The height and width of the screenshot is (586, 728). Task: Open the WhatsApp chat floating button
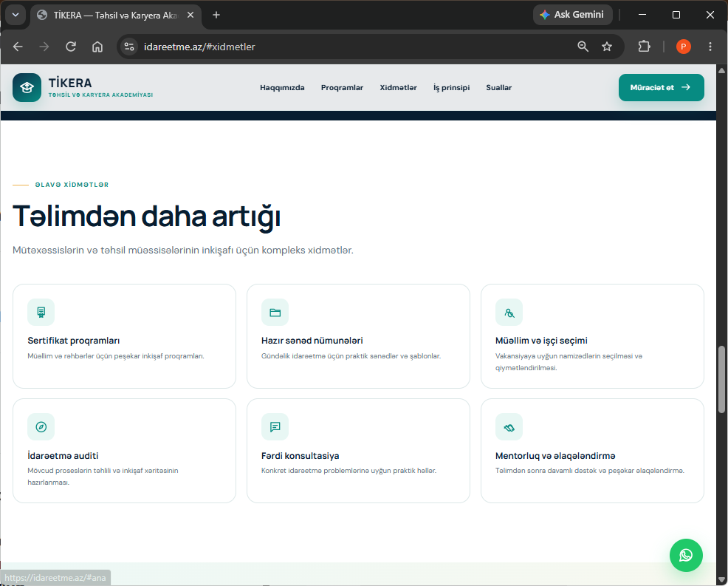click(x=686, y=555)
